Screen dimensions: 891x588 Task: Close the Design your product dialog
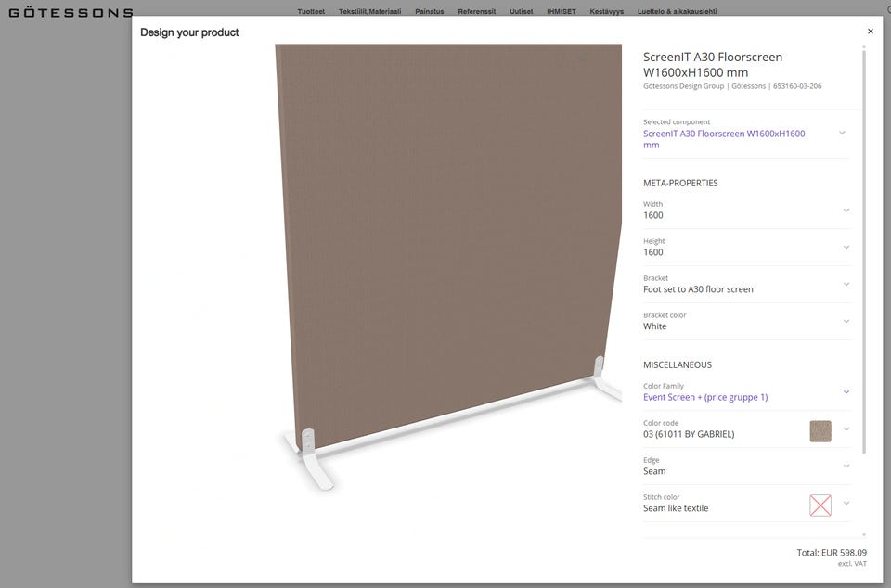tap(870, 32)
